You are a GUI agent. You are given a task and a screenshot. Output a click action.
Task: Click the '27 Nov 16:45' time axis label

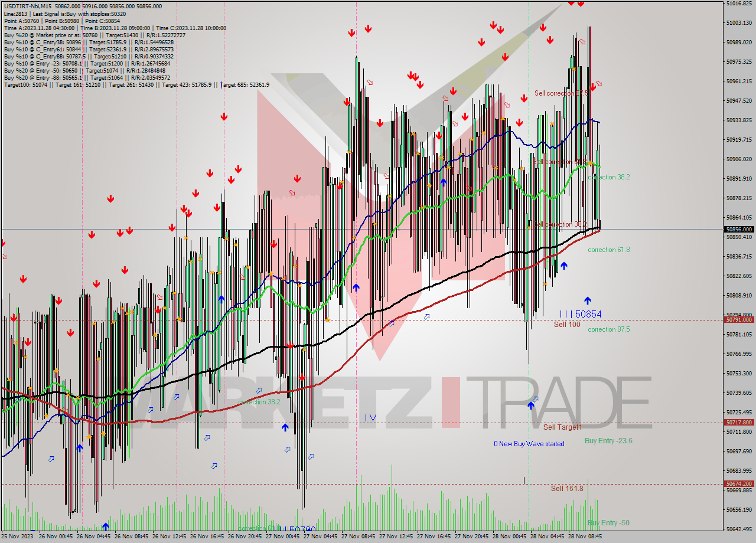[435, 537]
